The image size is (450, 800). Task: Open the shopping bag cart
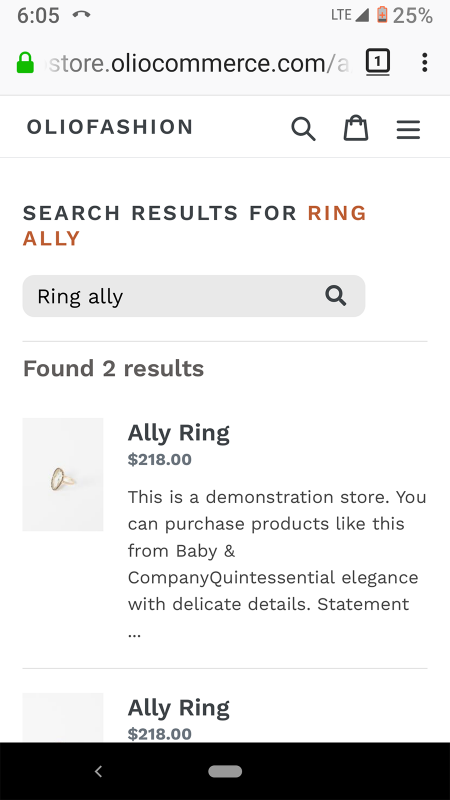[x=356, y=128]
